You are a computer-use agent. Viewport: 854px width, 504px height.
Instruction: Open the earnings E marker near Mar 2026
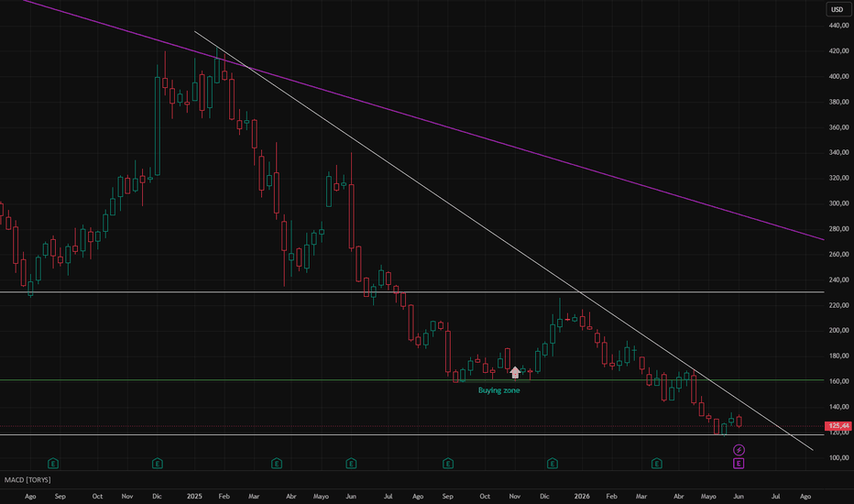pyautogui.click(x=656, y=463)
